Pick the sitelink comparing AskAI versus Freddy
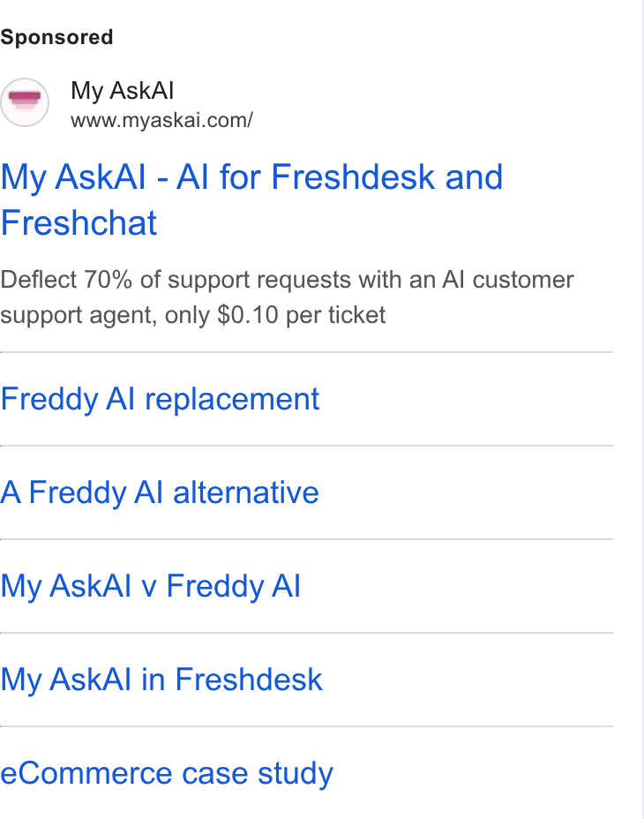 (x=151, y=586)
